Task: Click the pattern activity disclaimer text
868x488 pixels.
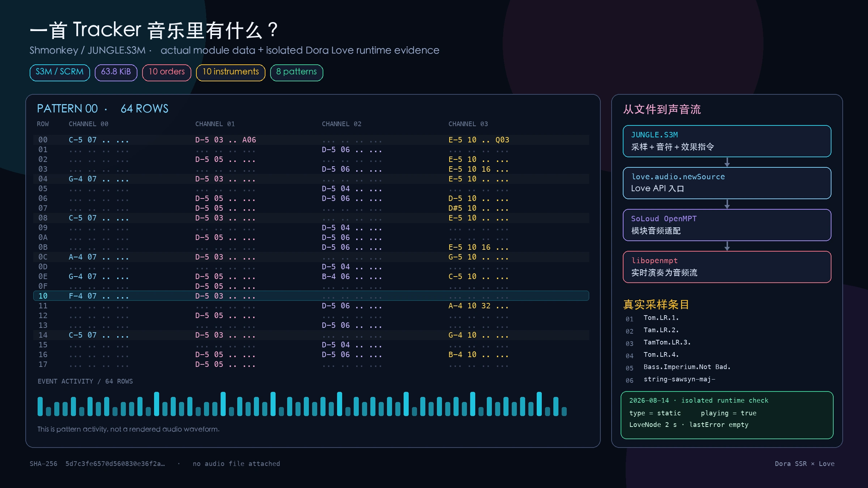Action: tap(128, 429)
